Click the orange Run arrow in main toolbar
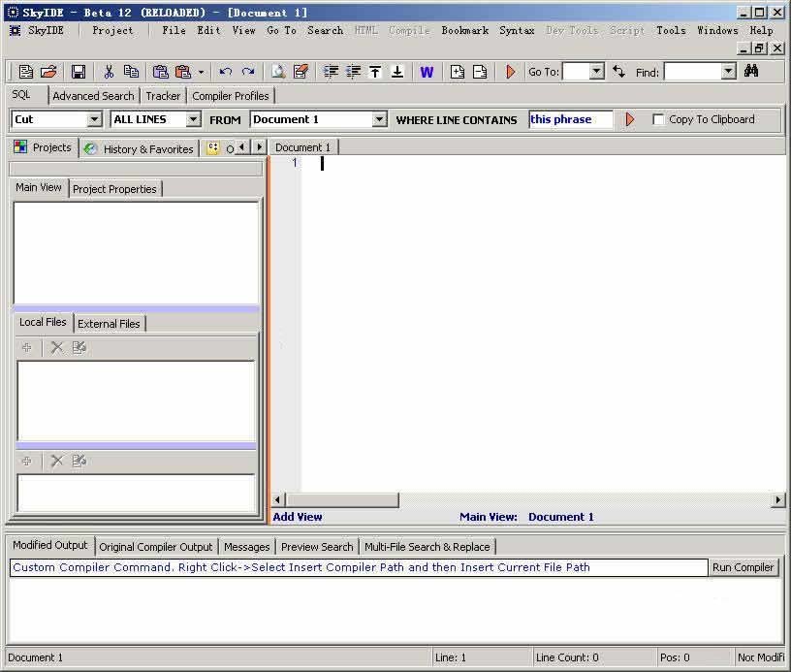 [x=511, y=72]
